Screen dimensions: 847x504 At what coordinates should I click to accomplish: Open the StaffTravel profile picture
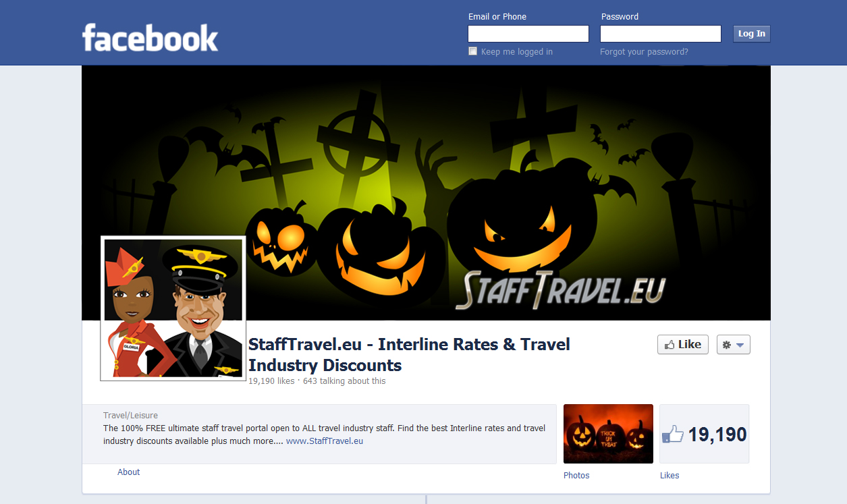pos(173,308)
